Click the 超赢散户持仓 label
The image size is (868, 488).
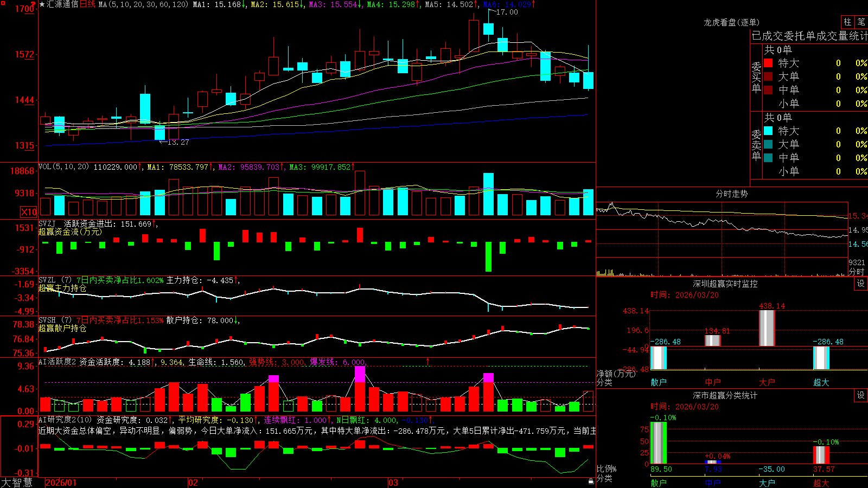tap(62, 328)
